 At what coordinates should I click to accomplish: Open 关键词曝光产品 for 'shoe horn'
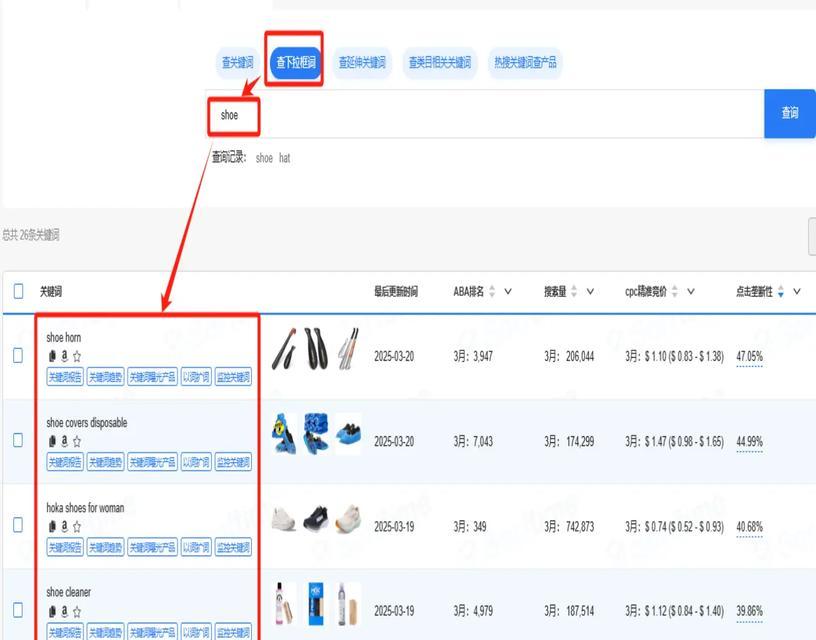[x=152, y=377]
